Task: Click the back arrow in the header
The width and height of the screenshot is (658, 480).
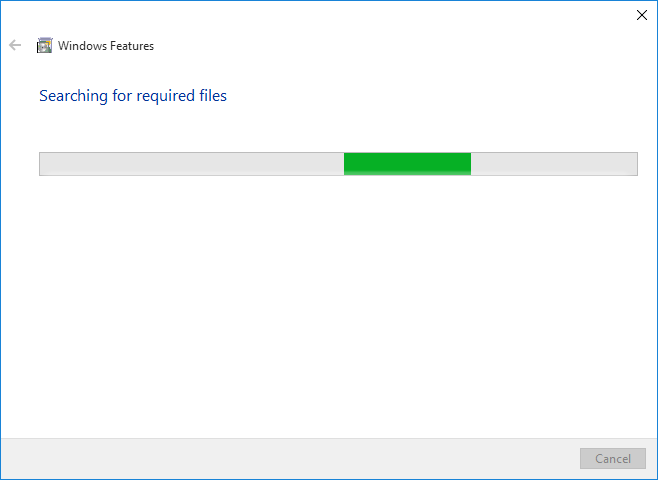Action: [15, 45]
